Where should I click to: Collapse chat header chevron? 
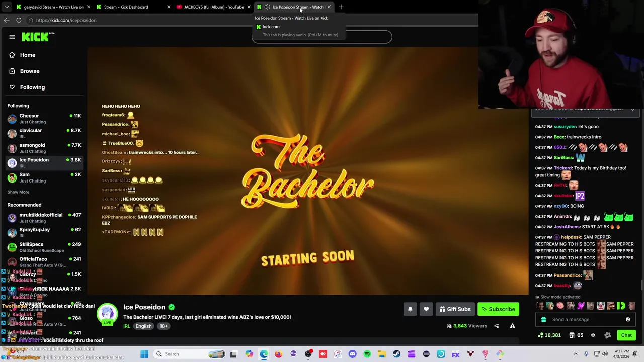[x=633, y=109]
